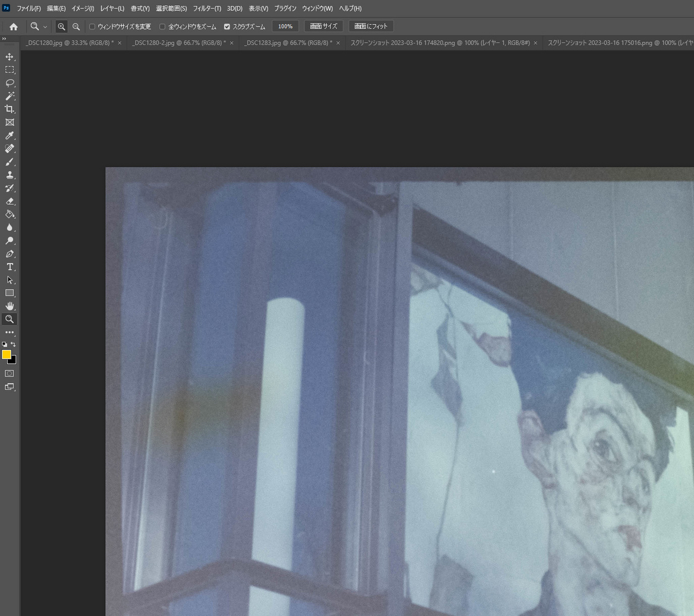694x616 pixels.
Task: Select the Horizontal Type tool
Action: coord(10,267)
